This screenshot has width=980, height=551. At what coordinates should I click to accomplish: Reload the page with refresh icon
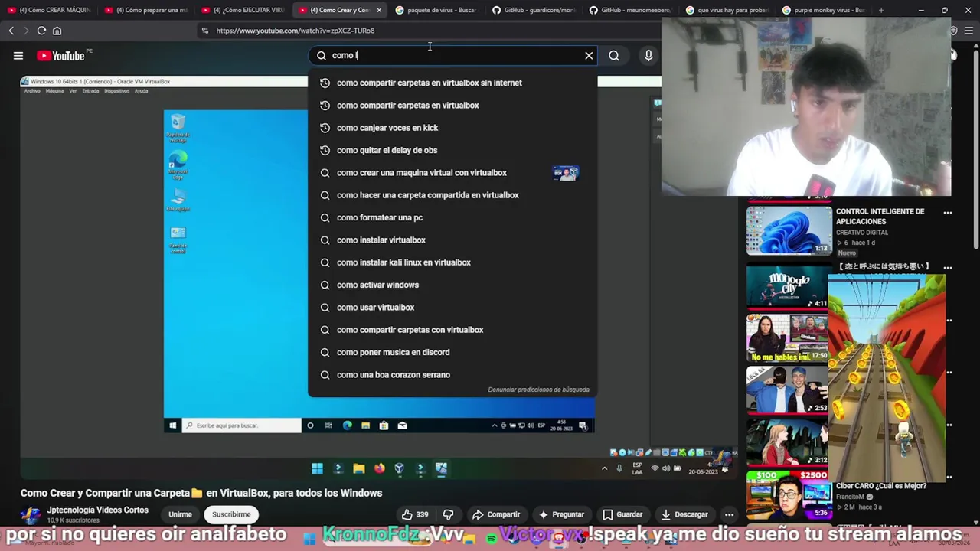point(41,31)
